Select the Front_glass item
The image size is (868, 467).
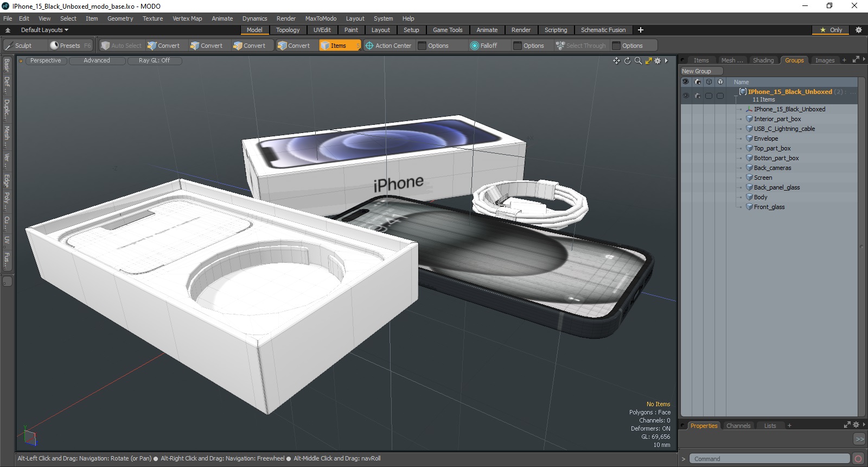click(x=769, y=207)
